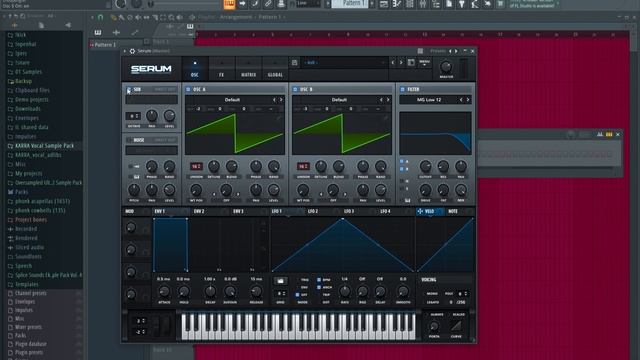Click the Serum MASTER volume knob
This screenshot has height=360, width=640.
[x=446, y=67]
